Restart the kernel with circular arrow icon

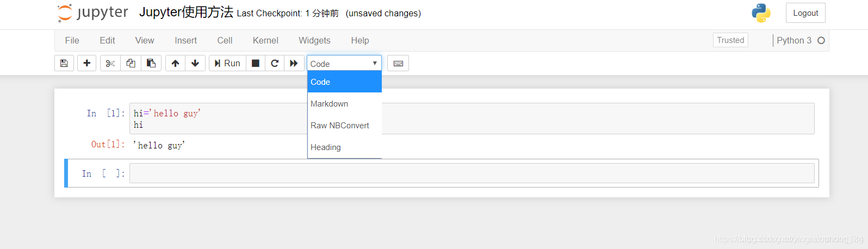275,63
